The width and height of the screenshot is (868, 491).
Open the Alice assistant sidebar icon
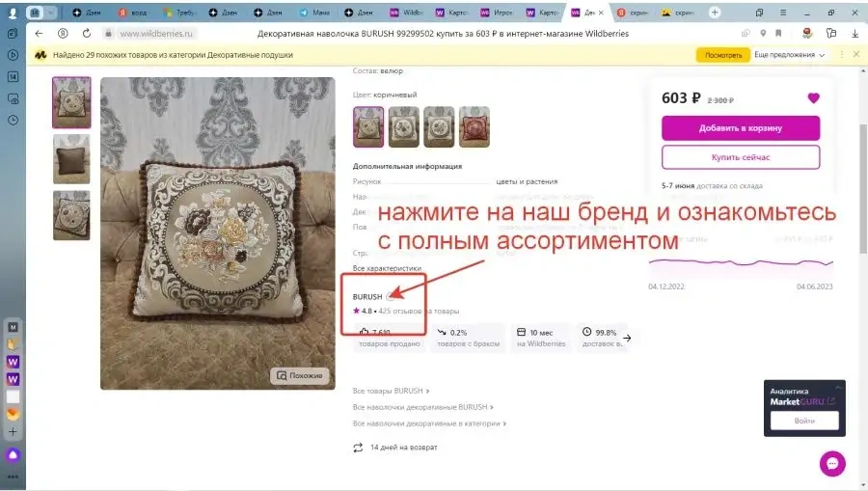(13, 455)
